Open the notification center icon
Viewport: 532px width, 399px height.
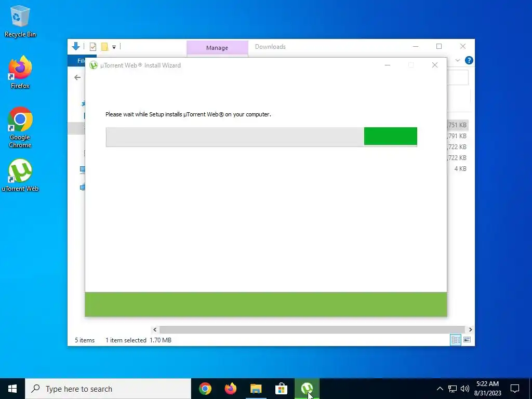point(515,389)
